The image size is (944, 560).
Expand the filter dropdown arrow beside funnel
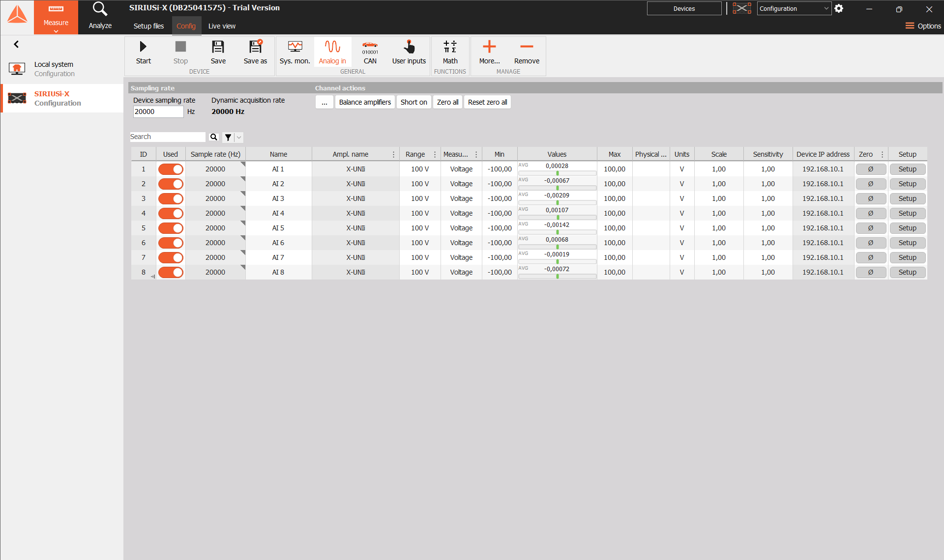pos(239,138)
